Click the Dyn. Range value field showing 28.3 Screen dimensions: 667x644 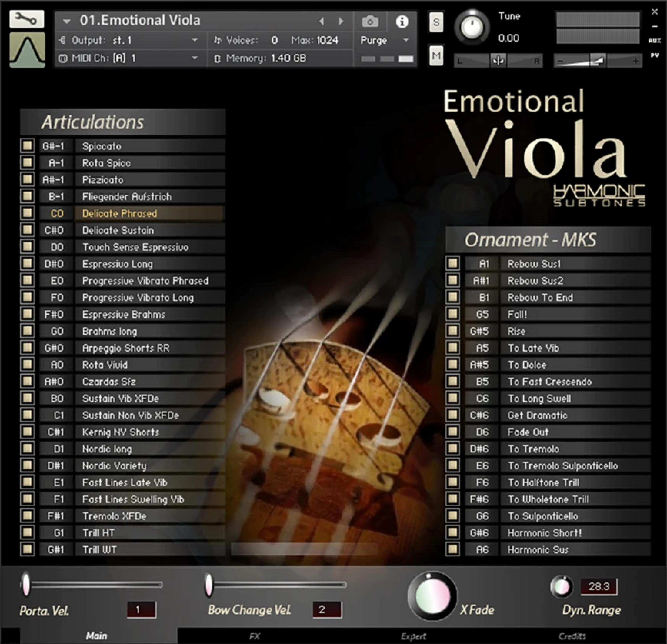pyautogui.click(x=599, y=587)
